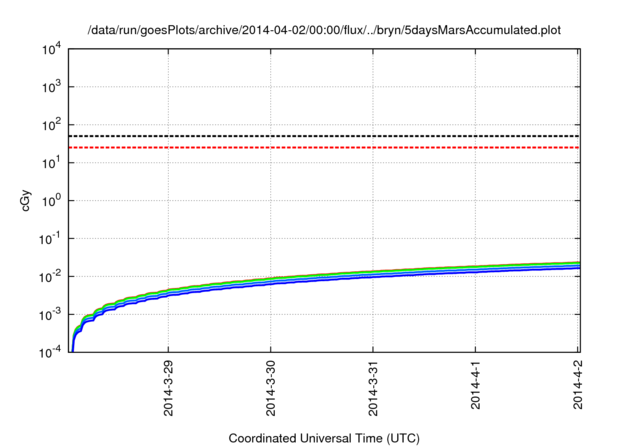Click the black dashed threshold line
Viewport: 640px width, 448px height.
pyautogui.click(x=324, y=136)
